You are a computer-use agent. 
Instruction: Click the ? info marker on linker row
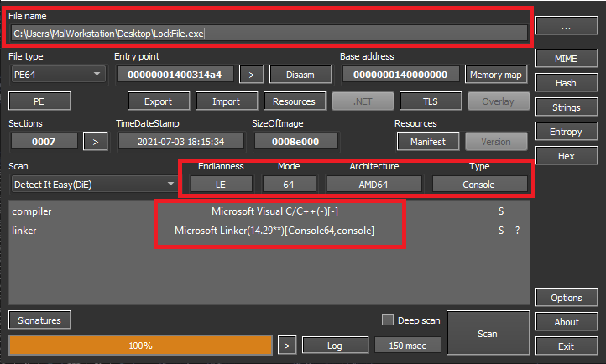point(518,231)
